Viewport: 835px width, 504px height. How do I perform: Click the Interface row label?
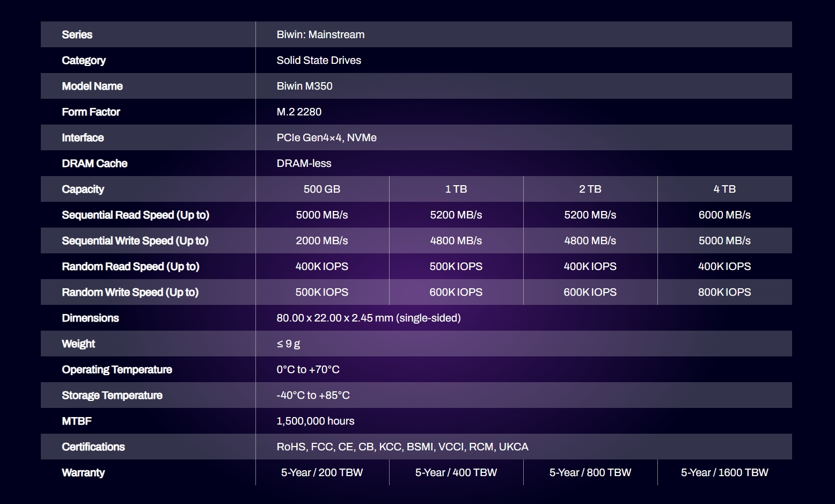(x=83, y=137)
